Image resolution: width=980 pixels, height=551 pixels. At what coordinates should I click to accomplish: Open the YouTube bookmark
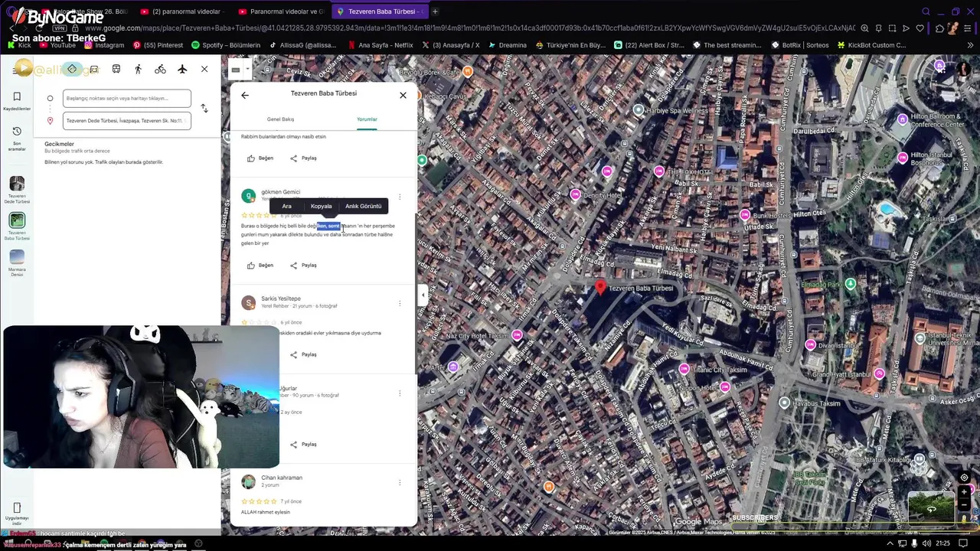click(x=57, y=45)
